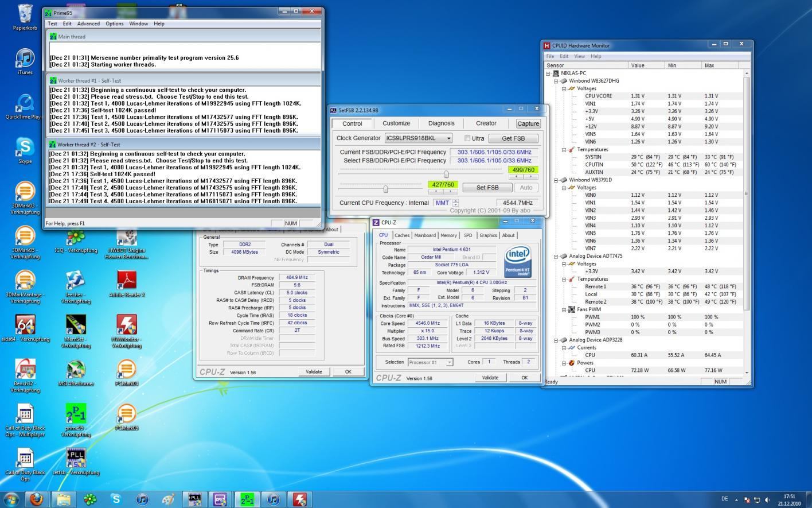This screenshot has width=812, height=508.
Task: Switch to Prime95 taskbar button
Action: 247,499
